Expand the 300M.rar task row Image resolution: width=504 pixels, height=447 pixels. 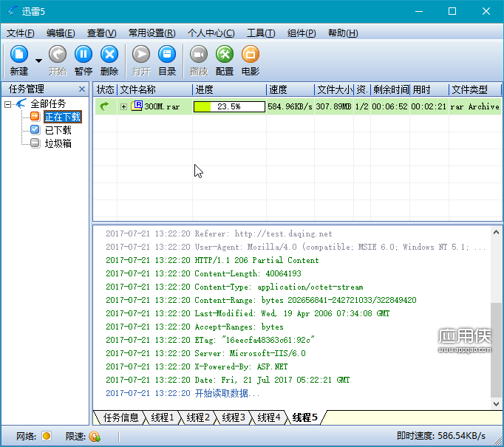point(123,106)
